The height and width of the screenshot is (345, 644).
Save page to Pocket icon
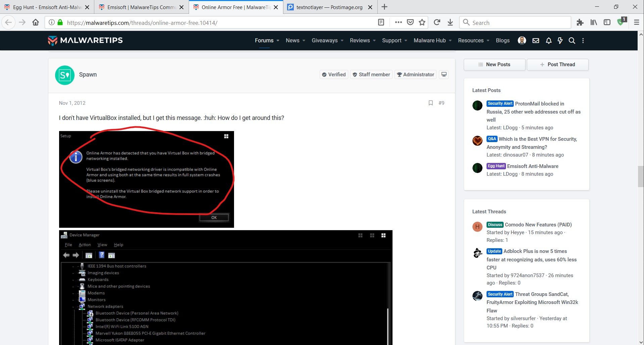coord(410,23)
